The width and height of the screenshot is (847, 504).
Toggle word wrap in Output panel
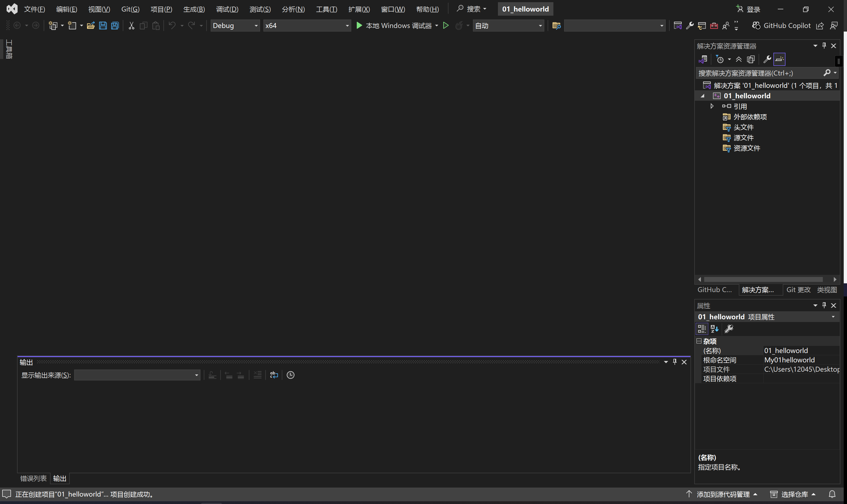coord(274,375)
